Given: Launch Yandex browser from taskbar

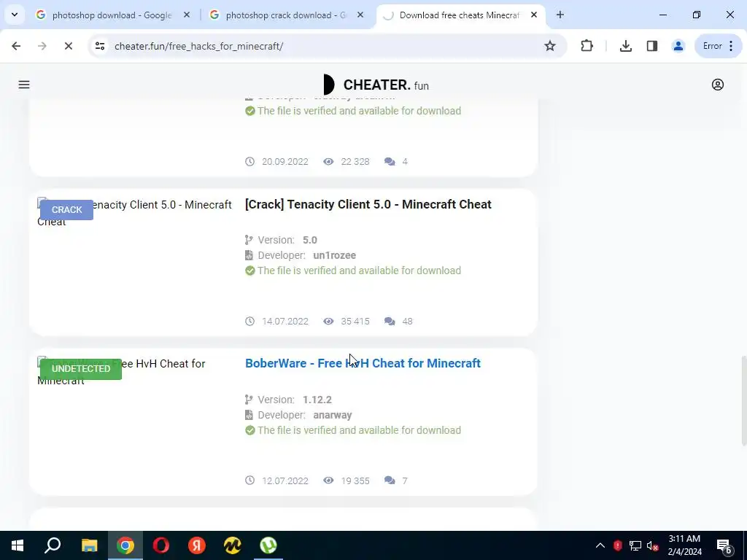Looking at the screenshot, I should pyautogui.click(x=197, y=545).
